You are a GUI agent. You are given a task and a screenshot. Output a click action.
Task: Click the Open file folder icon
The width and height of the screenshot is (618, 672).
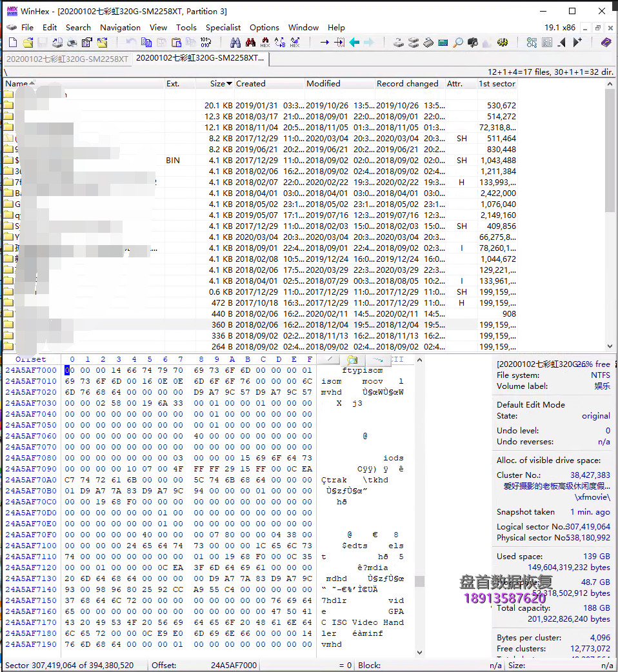28,43
